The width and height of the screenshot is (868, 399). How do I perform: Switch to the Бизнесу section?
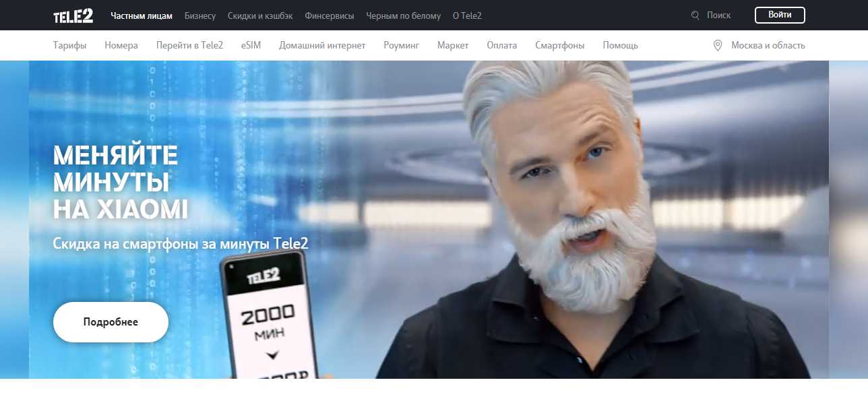click(x=200, y=16)
